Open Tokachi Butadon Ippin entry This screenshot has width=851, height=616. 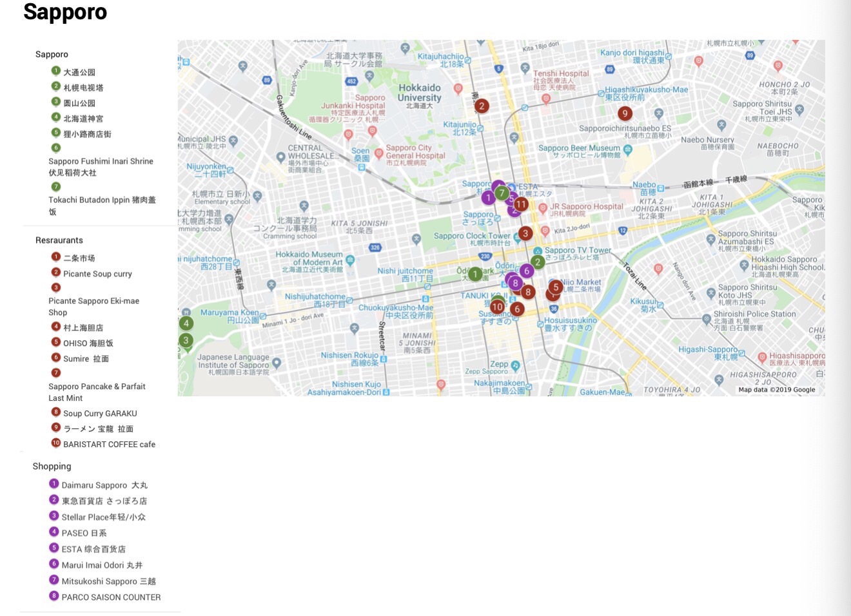[x=102, y=206]
